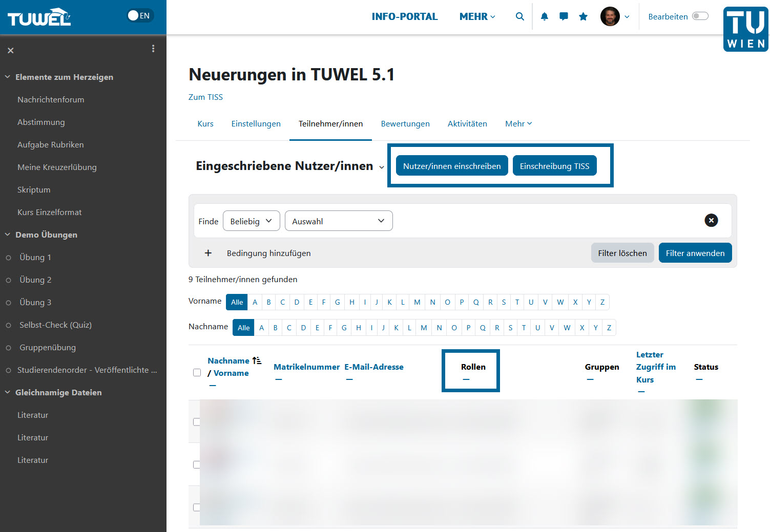Remove filter condition with round X icon
770x532 pixels.
point(711,220)
